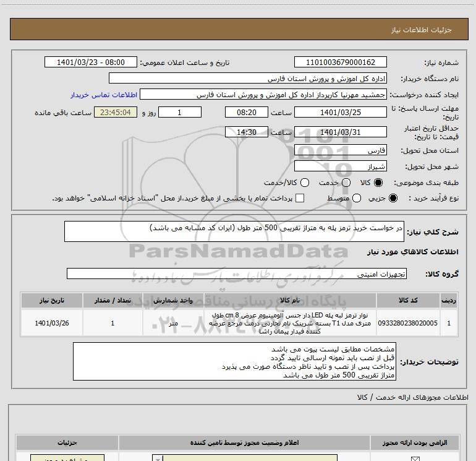Viewport: 476px width, 461px height.
Task: Click the تاریخ نیاز column header
Action: (x=51, y=301)
